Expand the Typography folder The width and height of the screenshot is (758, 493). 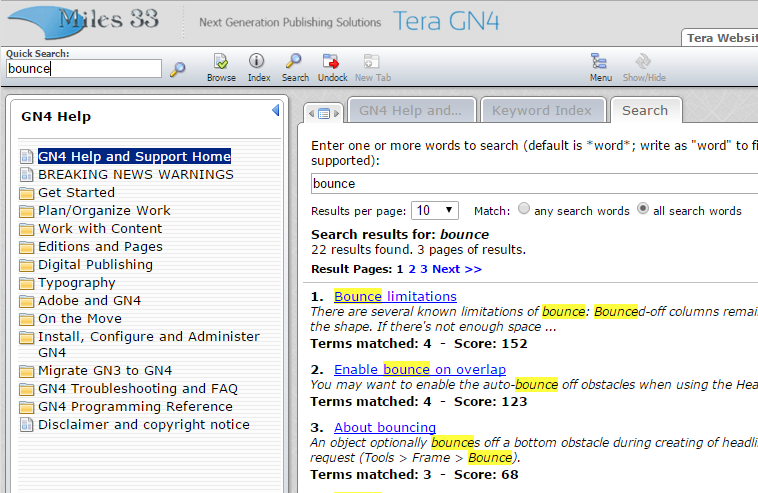click(27, 283)
